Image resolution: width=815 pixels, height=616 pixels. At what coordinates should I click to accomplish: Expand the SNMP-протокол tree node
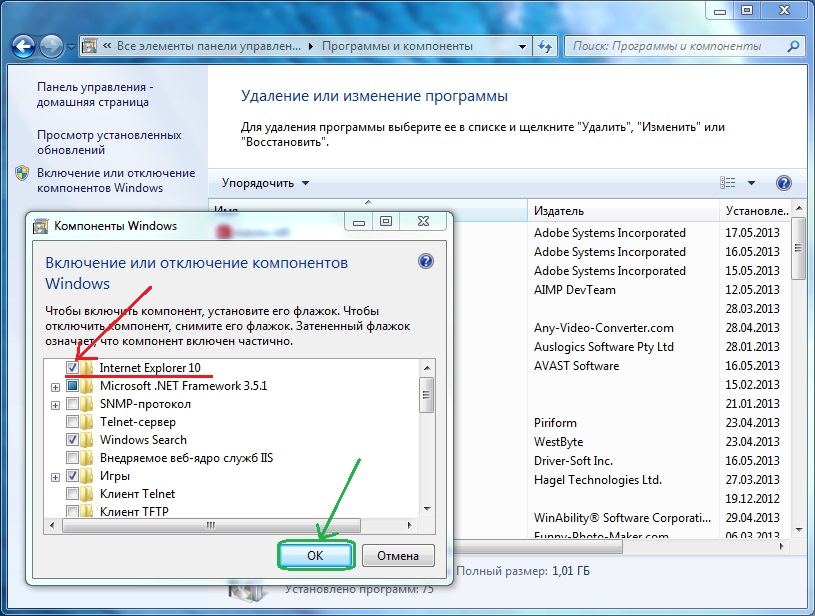[x=56, y=405]
